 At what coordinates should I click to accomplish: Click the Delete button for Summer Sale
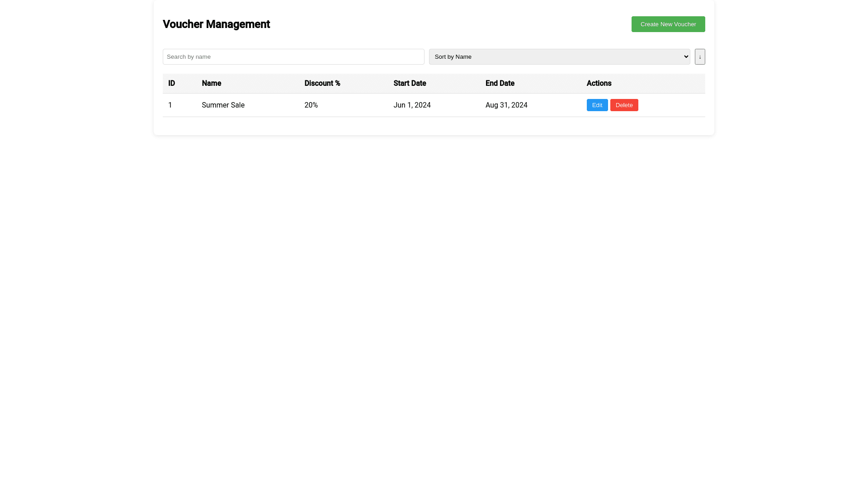624,105
